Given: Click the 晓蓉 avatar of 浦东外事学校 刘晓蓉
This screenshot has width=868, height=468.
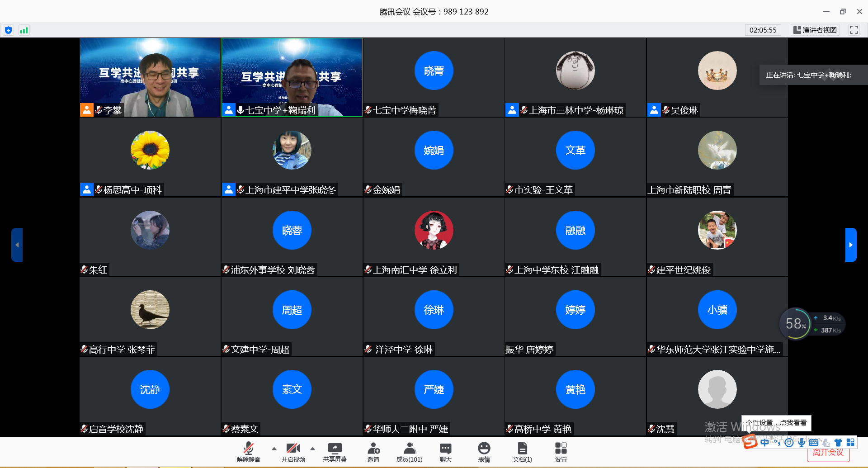Looking at the screenshot, I should tap(292, 230).
